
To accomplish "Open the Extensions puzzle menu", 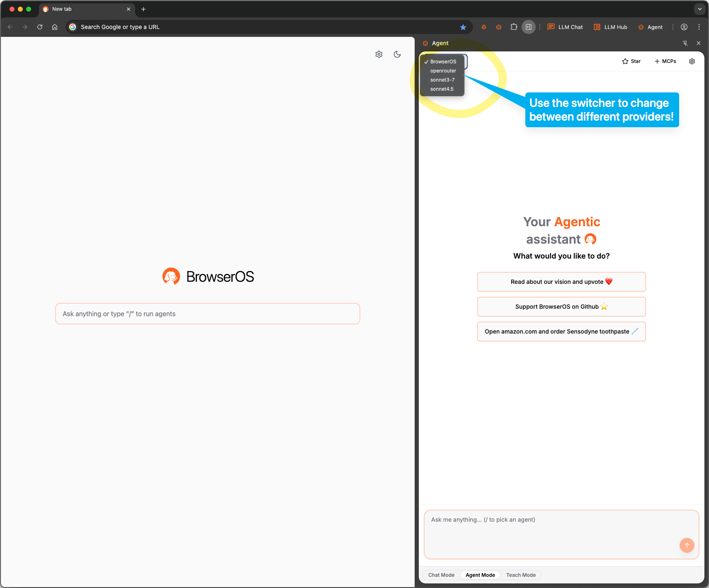I will click(514, 27).
